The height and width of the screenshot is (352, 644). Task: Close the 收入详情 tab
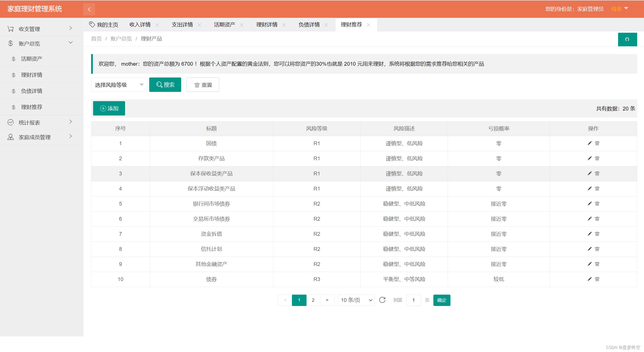[157, 25]
